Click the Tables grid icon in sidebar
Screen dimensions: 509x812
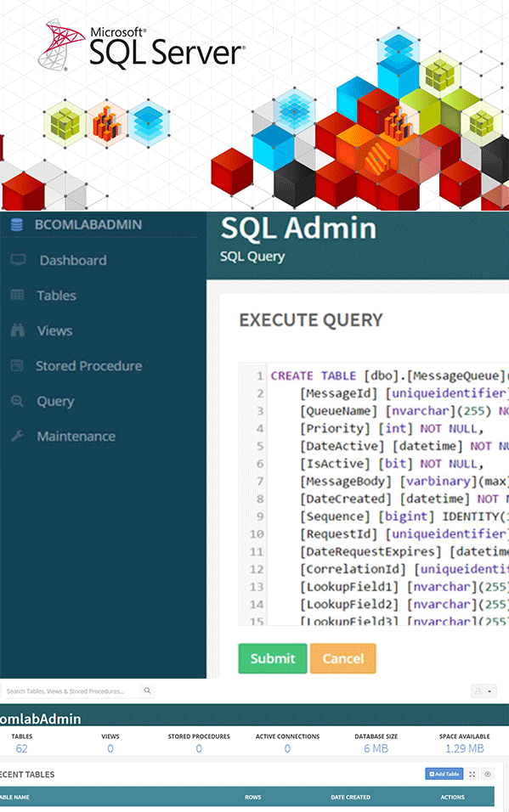click(x=17, y=296)
